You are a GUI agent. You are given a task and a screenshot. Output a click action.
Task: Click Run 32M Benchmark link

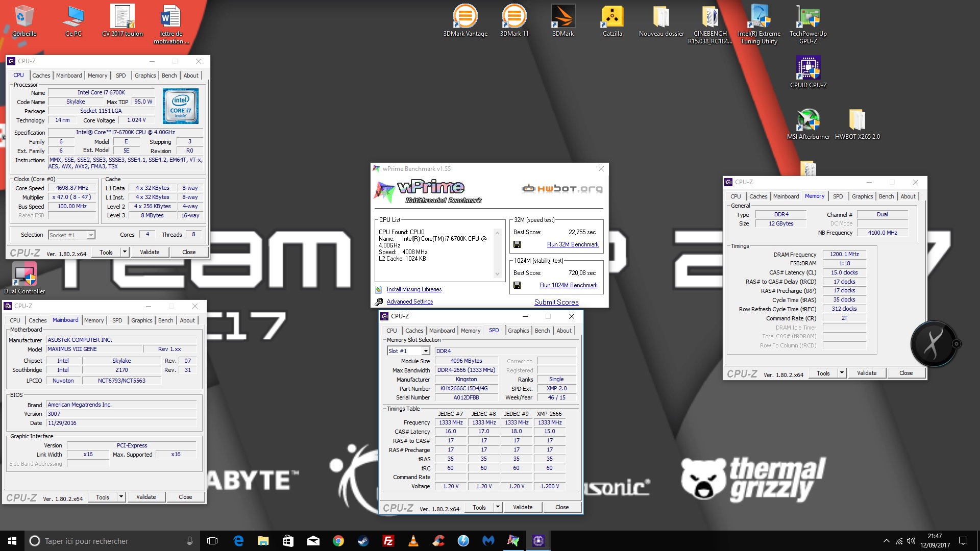573,244
